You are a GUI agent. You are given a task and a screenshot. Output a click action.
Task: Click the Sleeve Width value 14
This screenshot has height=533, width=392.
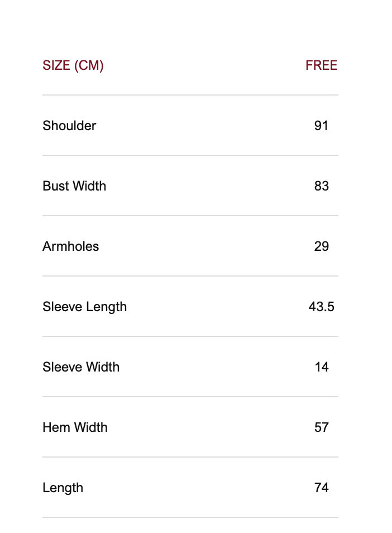[321, 367]
